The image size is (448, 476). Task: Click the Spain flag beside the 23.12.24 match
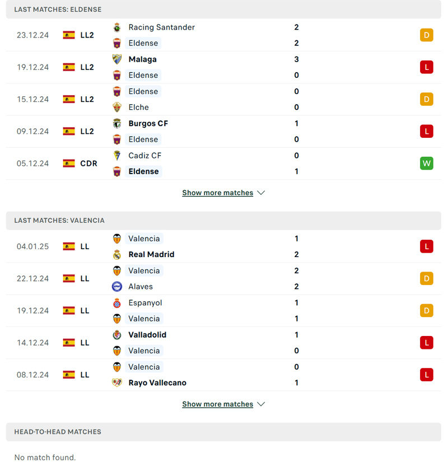pyautogui.click(x=68, y=35)
